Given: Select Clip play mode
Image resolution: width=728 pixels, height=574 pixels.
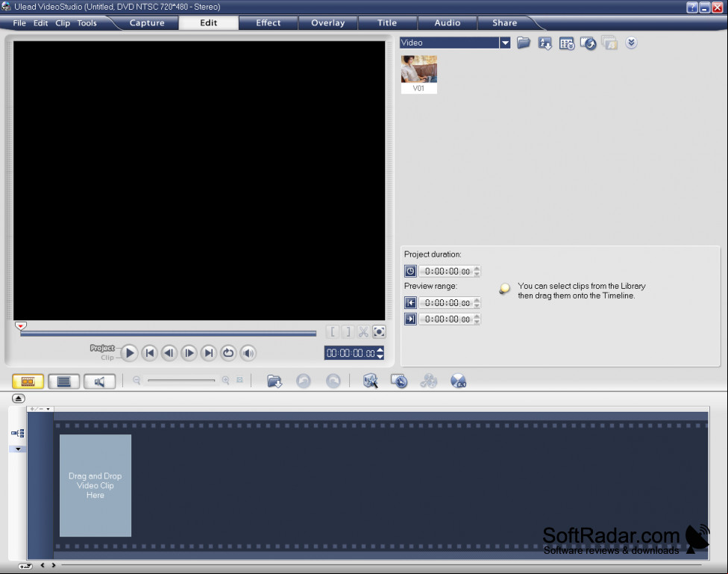Looking at the screenshot, I should pyautogui.click(x=107, y=358).
